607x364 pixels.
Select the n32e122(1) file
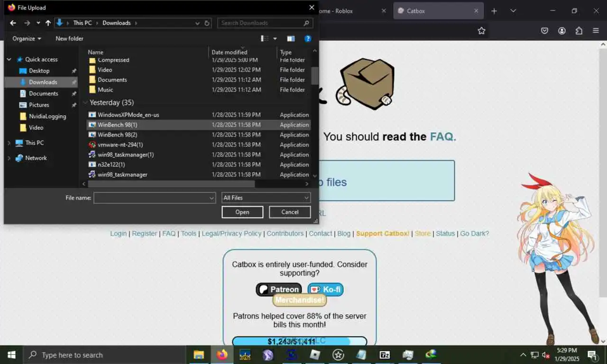click(x=111, y=164)
